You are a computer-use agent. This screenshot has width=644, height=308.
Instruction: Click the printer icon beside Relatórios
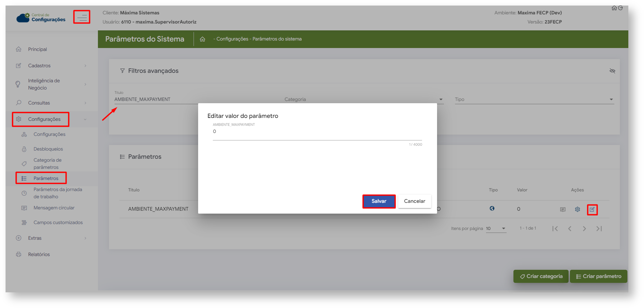point(19,254)
